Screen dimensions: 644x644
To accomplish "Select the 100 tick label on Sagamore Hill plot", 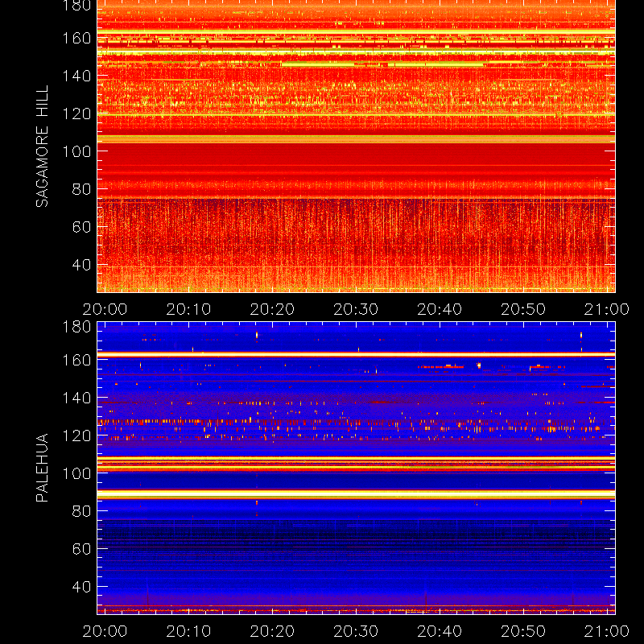I will pyautogui.click(x=76, y=151).
